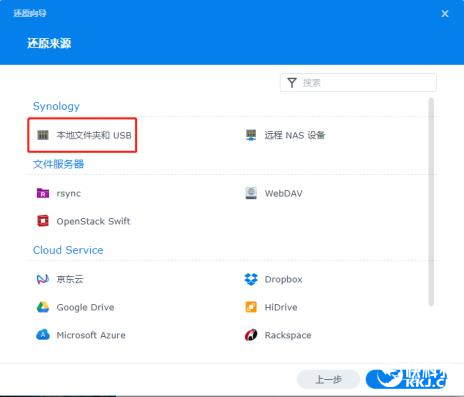The height and width of the screenshot is (397, 464).
Task: Click the Dropbox text label
Action: point(284,279)
